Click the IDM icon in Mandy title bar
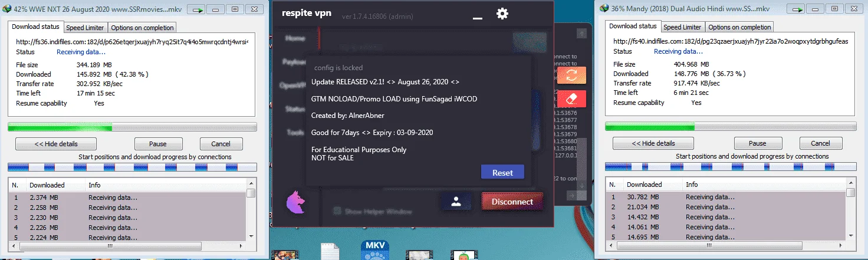 [604, 9]
